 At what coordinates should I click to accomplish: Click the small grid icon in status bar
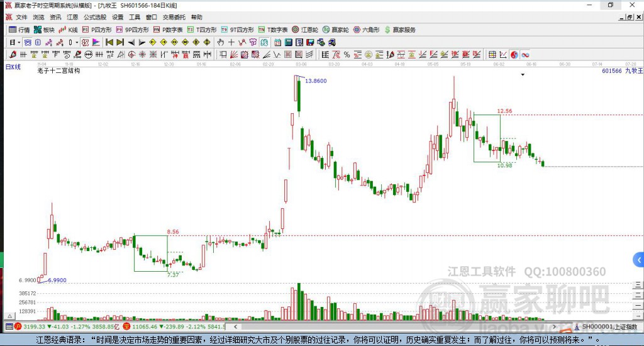[x=9, y=326]
